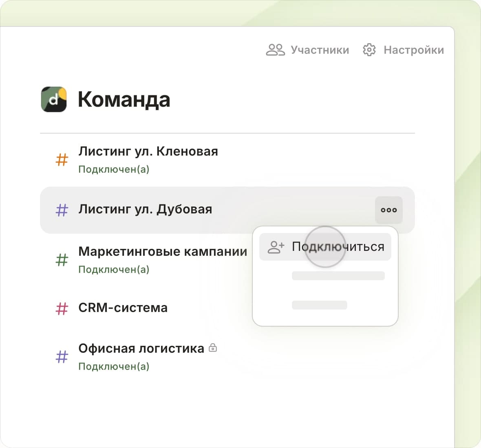481x448 pixels.
Task: Select the CRM-система channel
Action: click(123, 307)
